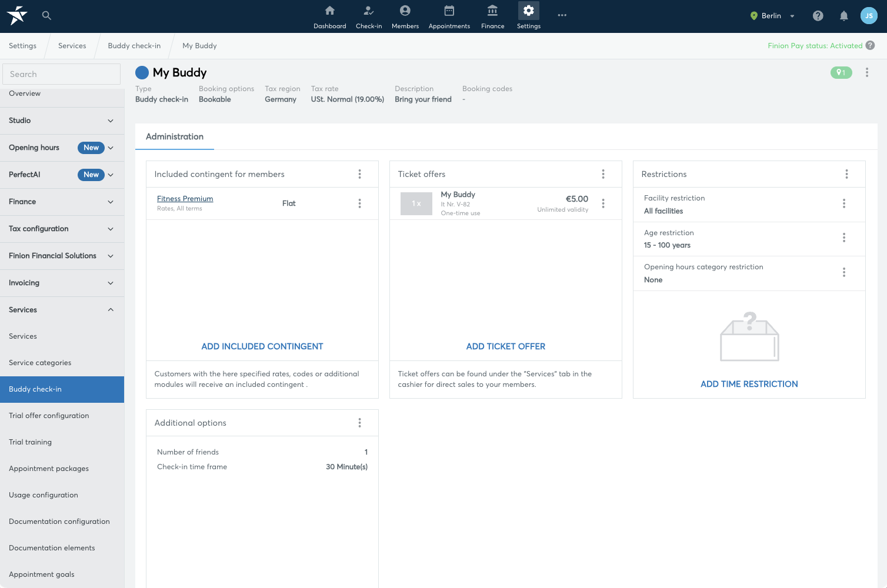Expand the Invoicing sidebar section
Image resolution: width=887 pixels, height=588 pixels.
click(x=62, y=283)
